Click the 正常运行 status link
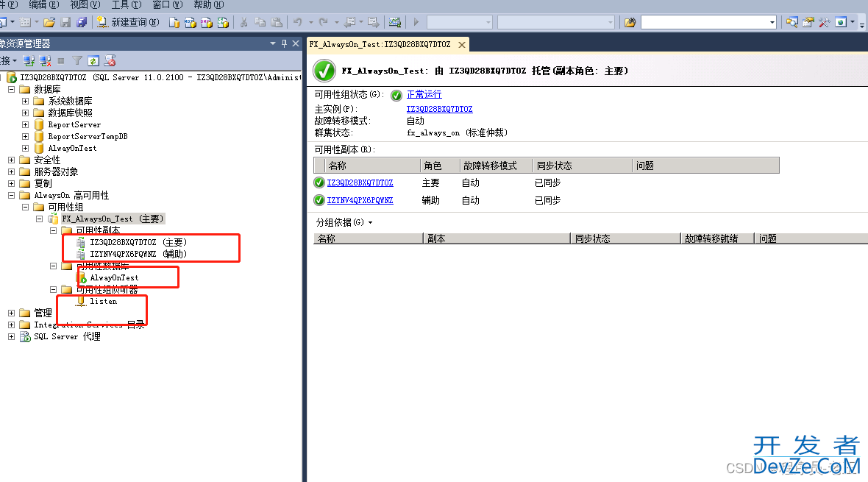Screen dimensions: 868x482 click(x=424, y=95)
